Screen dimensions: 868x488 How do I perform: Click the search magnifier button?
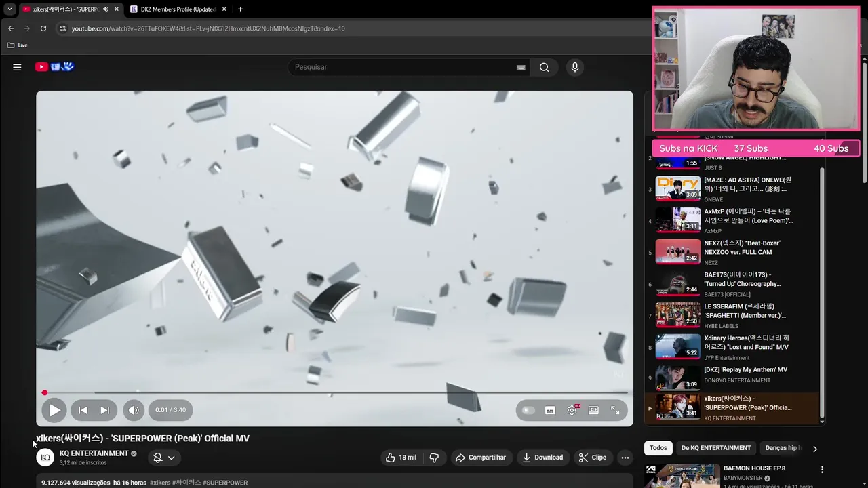point(544,67)
